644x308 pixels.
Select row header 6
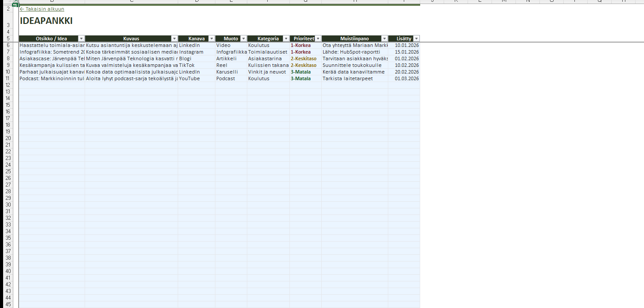(x=8, y=45)
